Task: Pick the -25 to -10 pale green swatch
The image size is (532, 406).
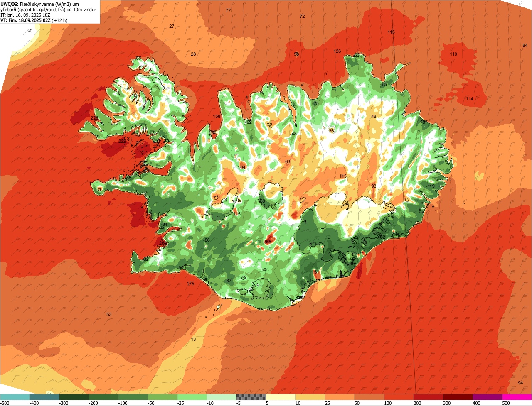Action: tap(192, 397)
